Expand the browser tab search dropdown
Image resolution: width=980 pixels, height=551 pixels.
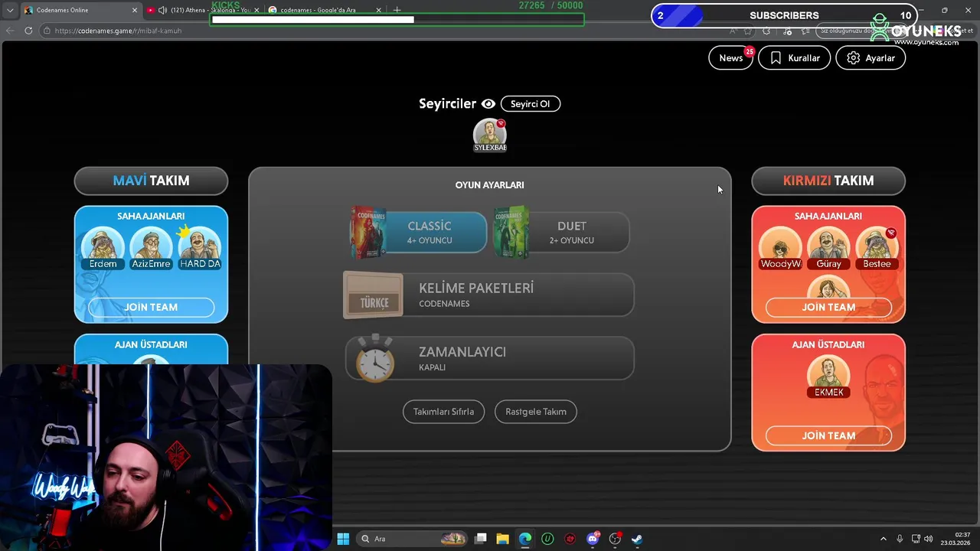point(9,10)
